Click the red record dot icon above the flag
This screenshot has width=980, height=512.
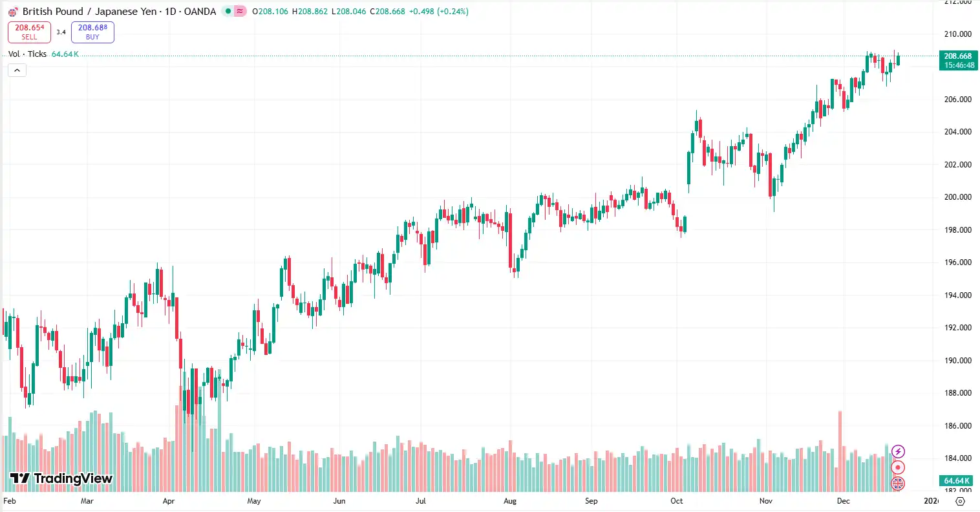tap(898, 467)
